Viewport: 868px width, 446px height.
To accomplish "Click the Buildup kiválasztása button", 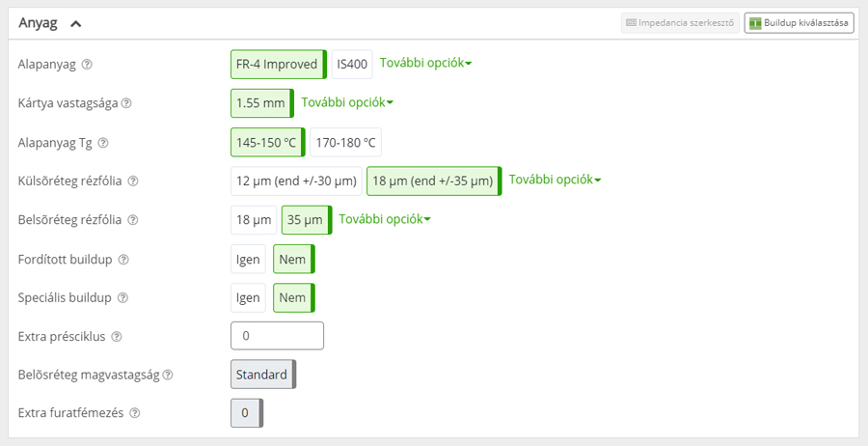I will pos(799,22).
